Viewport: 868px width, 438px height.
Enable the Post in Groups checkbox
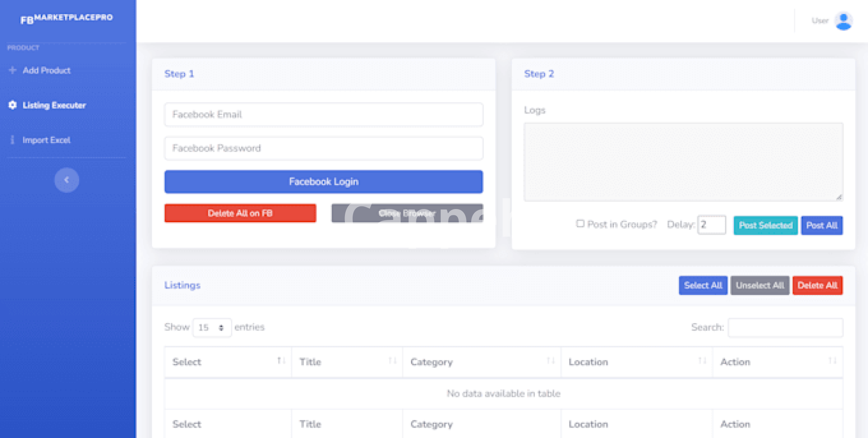tap(580, 224)
